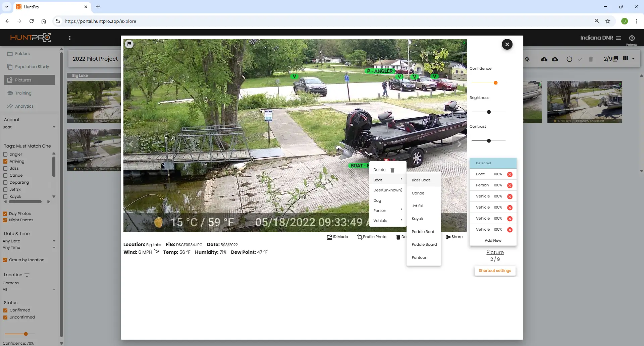Click the circle select icon in toolbar

click(x=569, y=59)
